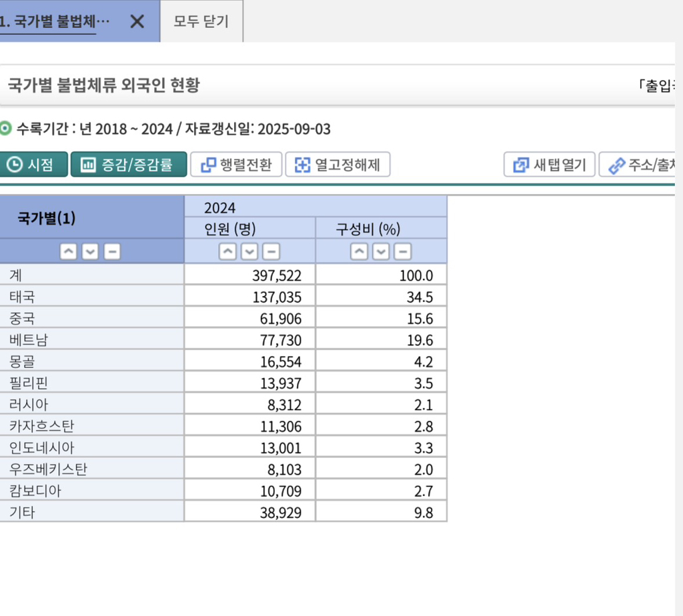Close the 국가별 불법체류 tab with the X
Viewport: 683px width, 616px height.
[137, 21]
